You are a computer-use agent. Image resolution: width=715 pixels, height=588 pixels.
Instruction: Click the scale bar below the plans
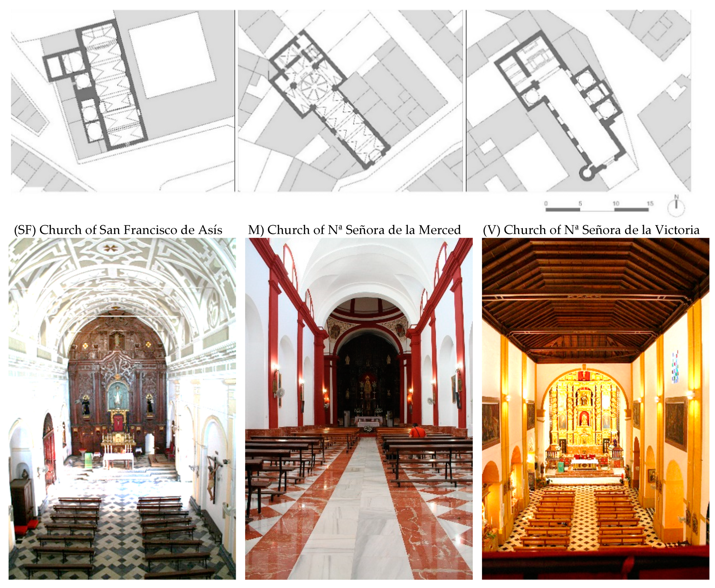coord(597,210)
